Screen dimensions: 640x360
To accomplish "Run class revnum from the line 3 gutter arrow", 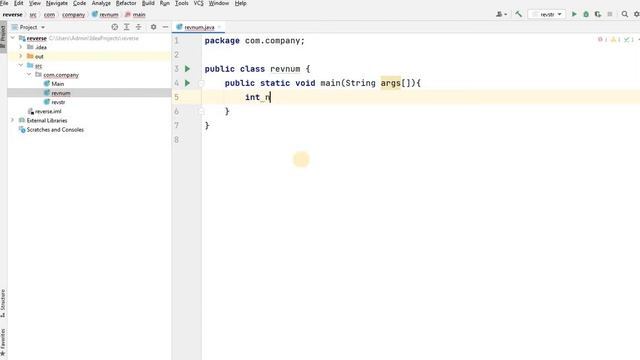I will [x=187, y=69].
